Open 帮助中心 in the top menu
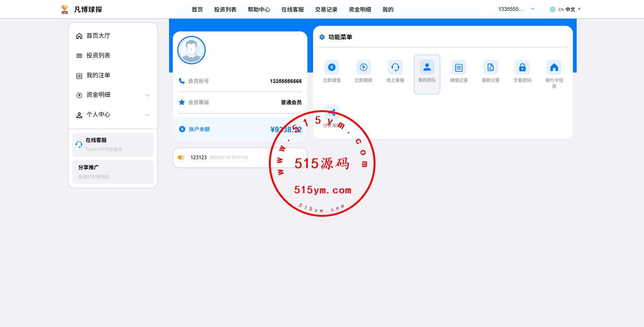644x327 pixels. (x=259, y=10)
